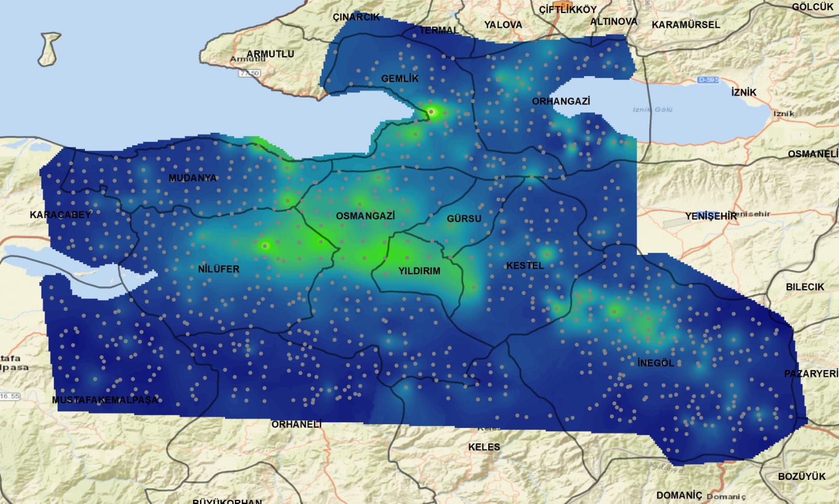This screenshot has height=504, width=839.
Task: Click the KESTEL district label
Action: (x=525, y=265)
